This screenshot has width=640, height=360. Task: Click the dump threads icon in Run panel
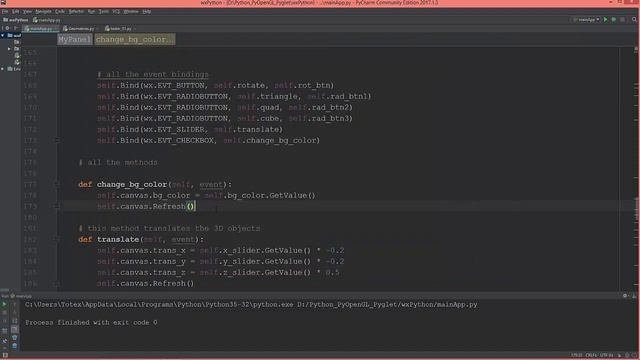coord(4,331)
